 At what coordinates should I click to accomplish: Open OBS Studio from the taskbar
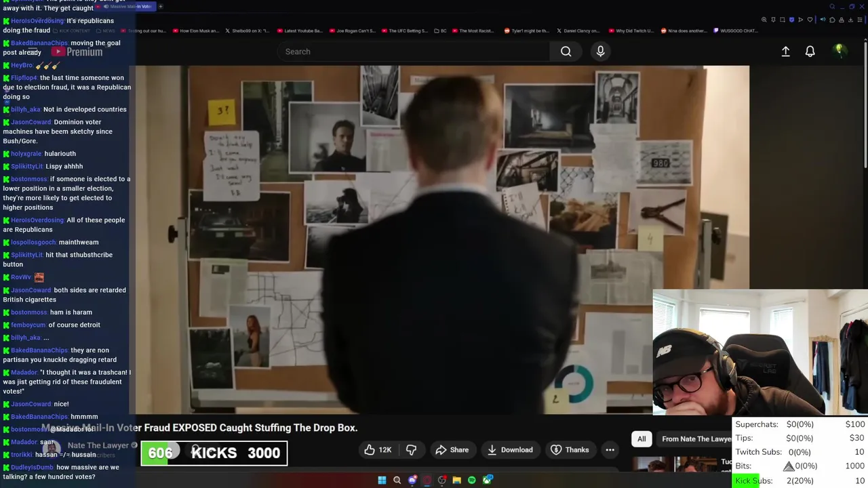(x=442, y=480)
